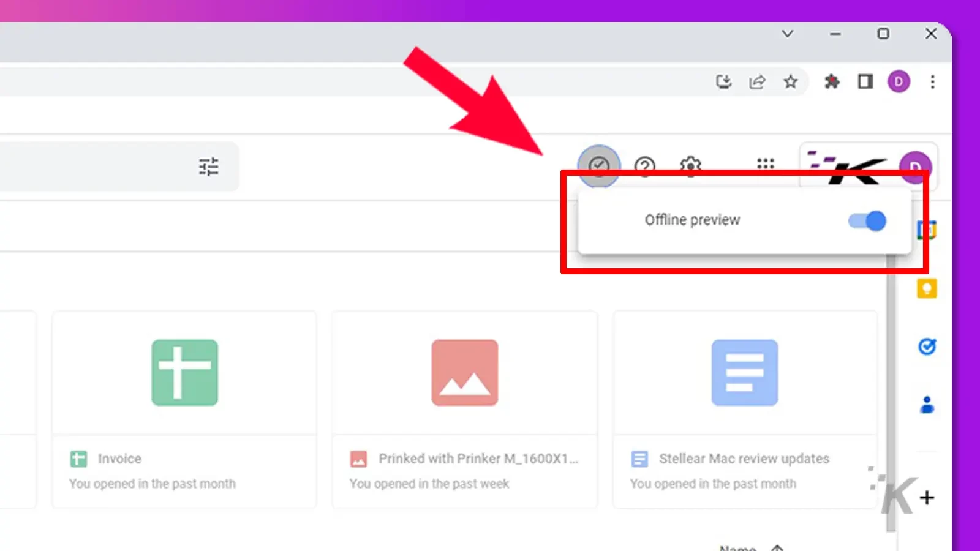The height and width of the screenshot is (551, 980).
Task: Minimize the Chrome window
Action: (x=835, y=34)
